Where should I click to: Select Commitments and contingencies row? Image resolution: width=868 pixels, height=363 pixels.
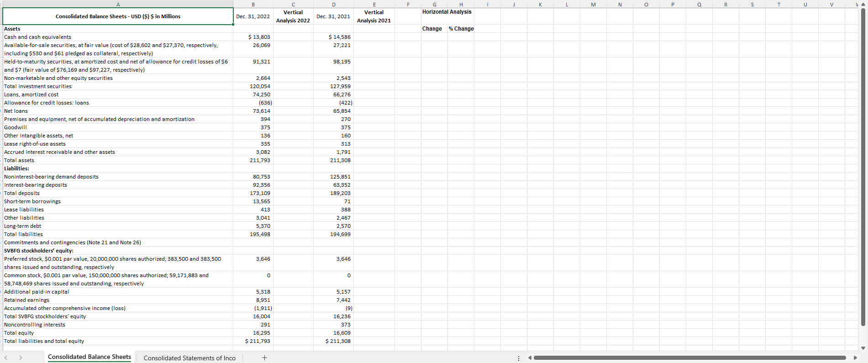pos(118,242)
